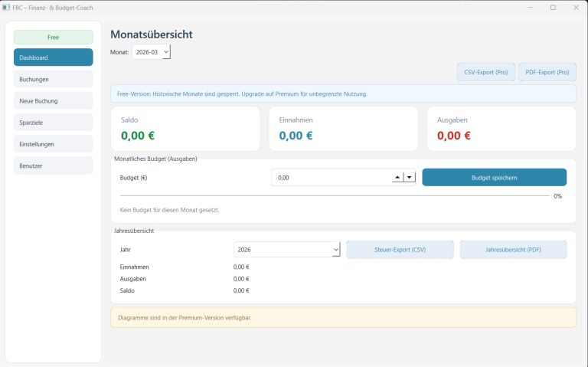Open the Jahr dropdown set to 2026
Viewport: 588px width, 367px height.
click(x=286, y=250)
